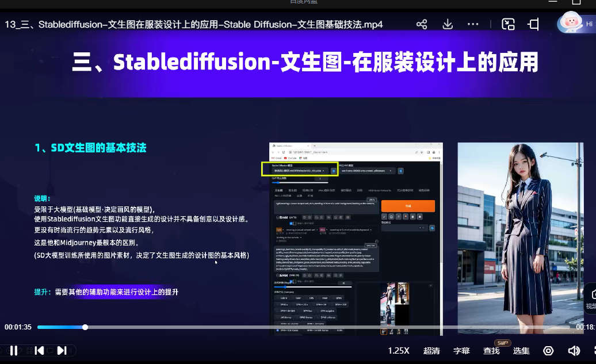The height and width of the screenshot is (364, 596).
Task: Pause the video playback
Action: pos(14,350)
